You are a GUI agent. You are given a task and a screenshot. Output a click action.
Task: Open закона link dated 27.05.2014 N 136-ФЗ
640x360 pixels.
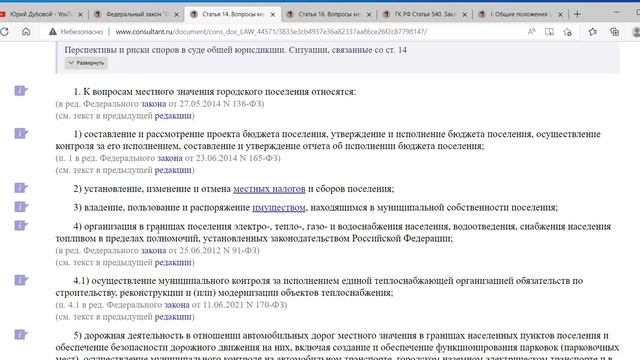click(153, 104)
